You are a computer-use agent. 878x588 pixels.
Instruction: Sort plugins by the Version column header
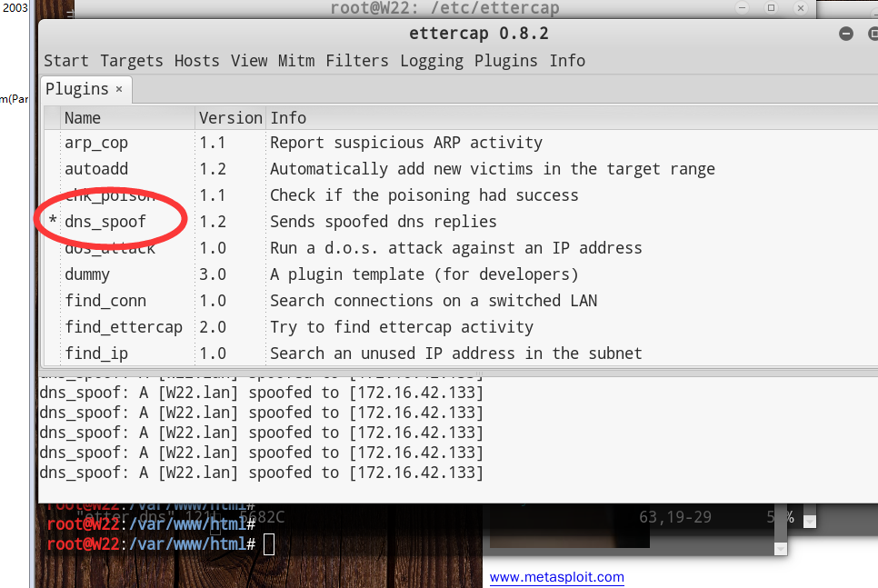point(230,118)
